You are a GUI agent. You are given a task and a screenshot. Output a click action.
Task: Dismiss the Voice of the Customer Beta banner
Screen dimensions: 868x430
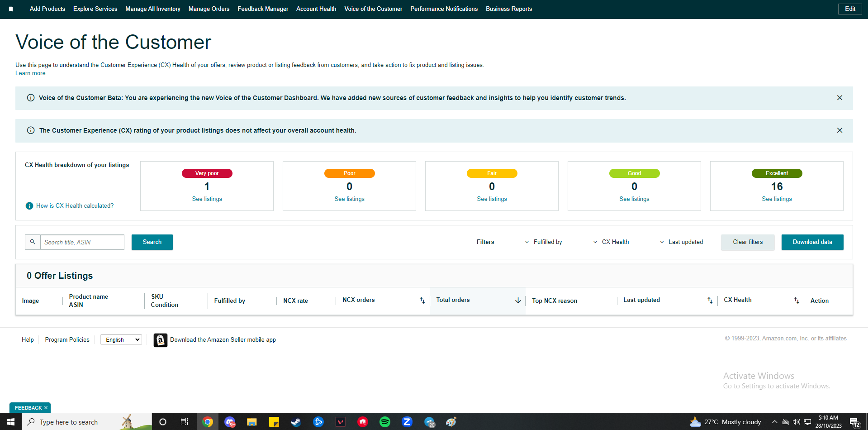click(x=840, y=98)
